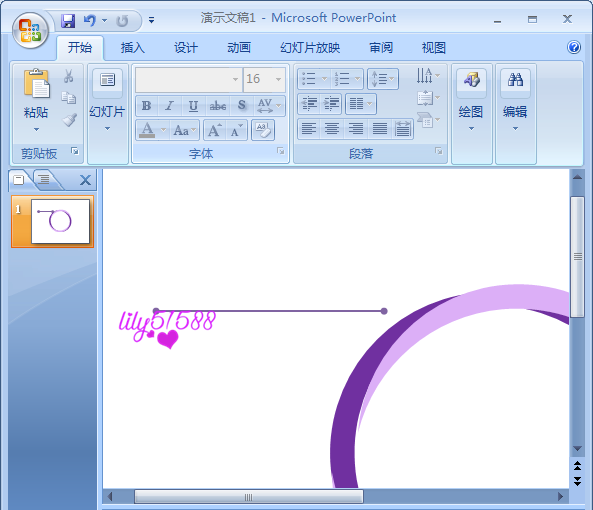Image resolution: width=593 pixels, height=510 pixels.
Task: Open the 编辑 editing group button
Action: tap(515, 101)
